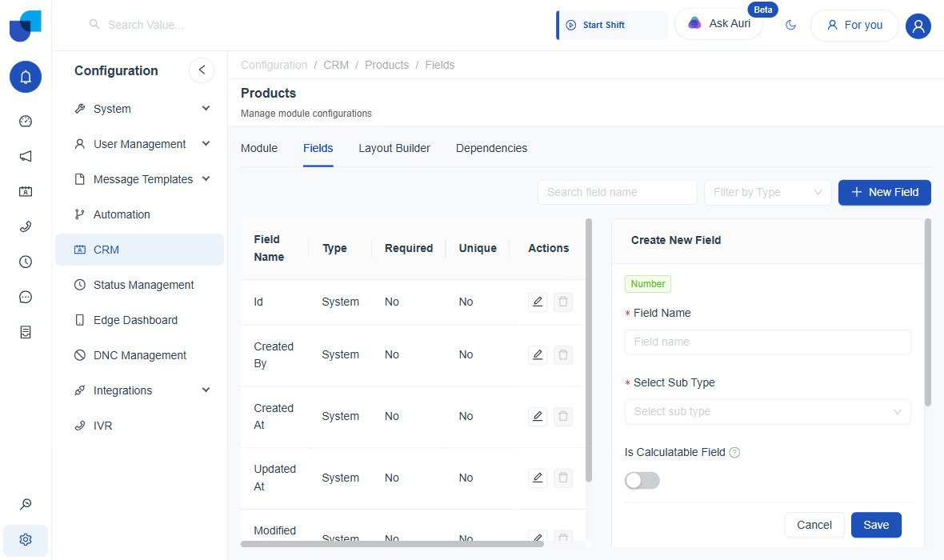
Task: Open the Filter by Type dropdown
Action: tap(768, 192)
